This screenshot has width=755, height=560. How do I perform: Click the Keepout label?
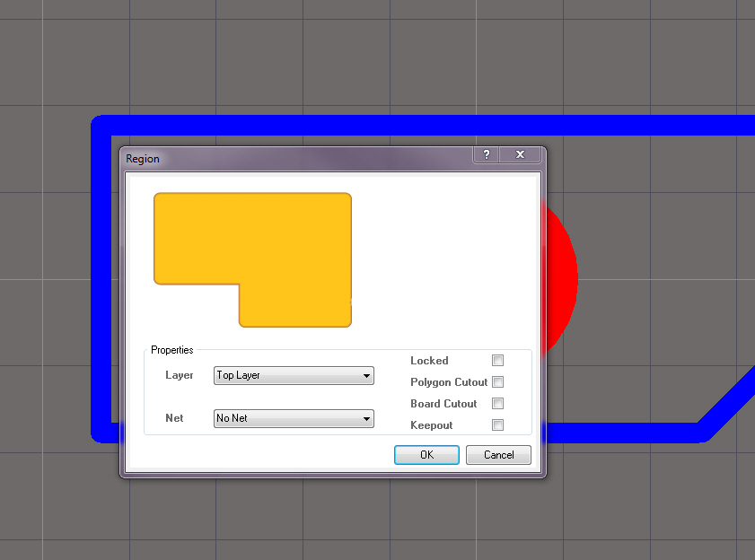coord(432,425)
